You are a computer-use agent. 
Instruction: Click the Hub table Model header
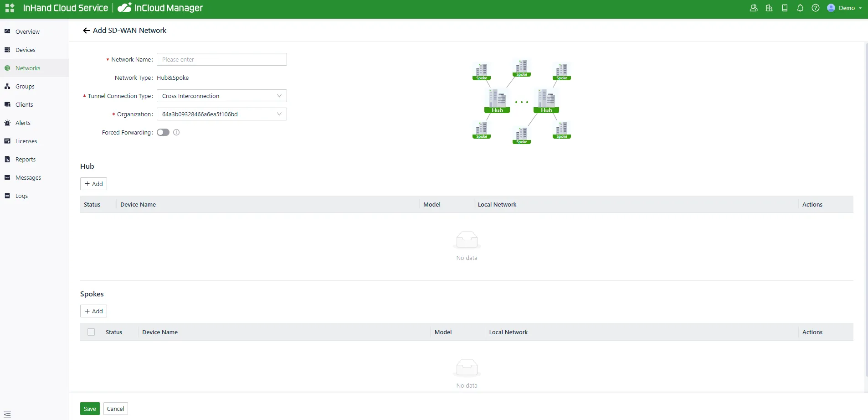coord(432,204)
